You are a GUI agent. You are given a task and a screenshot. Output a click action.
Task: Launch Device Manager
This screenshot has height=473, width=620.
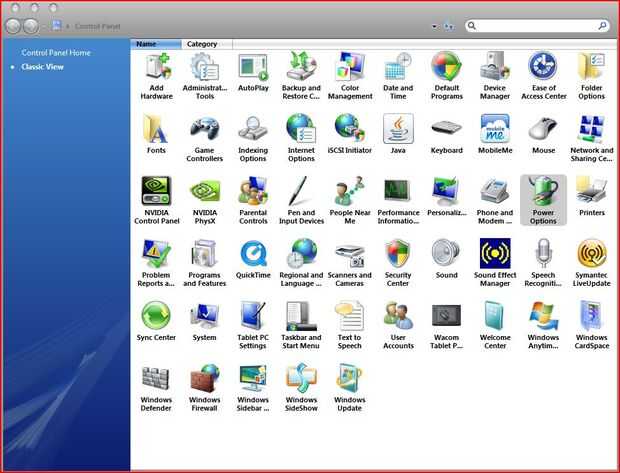click(x=495, y=77)
